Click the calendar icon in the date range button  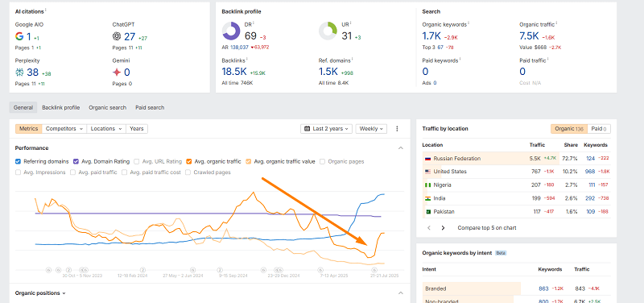[x=307, y=129]
